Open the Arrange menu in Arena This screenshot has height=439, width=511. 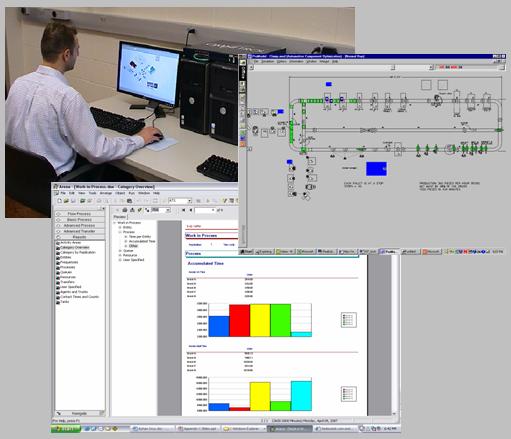coord(106,193)
